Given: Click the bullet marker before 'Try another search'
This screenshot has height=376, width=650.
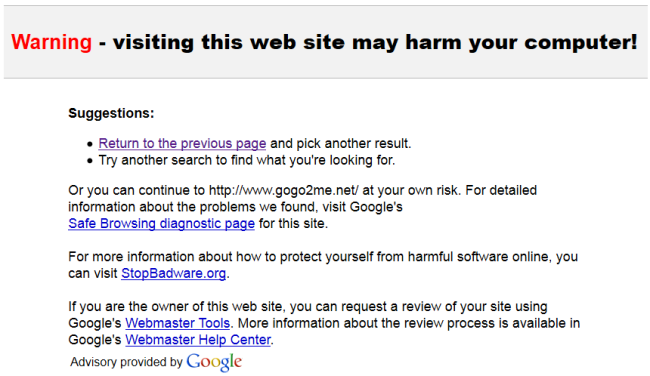Looking at the screenshot, I should pos(90,161).
